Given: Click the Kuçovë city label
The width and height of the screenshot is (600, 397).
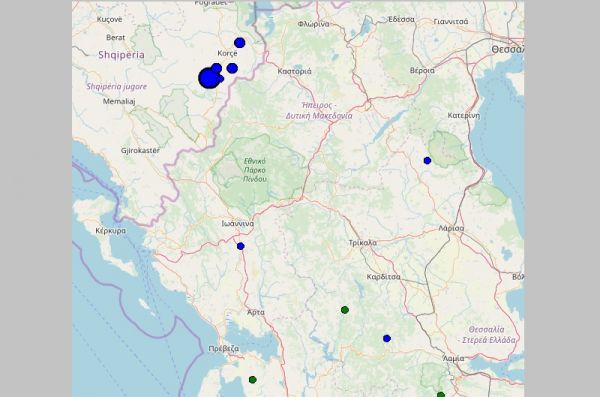Looking at the screenshot, I should 109,19.
